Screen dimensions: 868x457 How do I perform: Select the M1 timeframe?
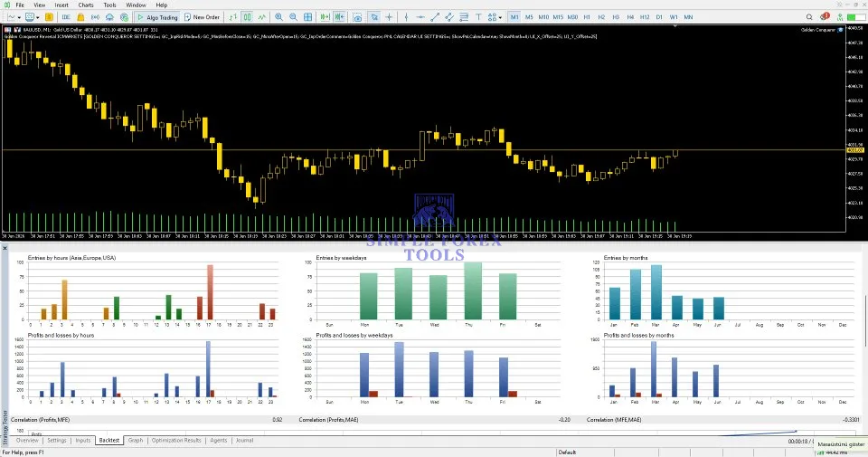(514, 17)
